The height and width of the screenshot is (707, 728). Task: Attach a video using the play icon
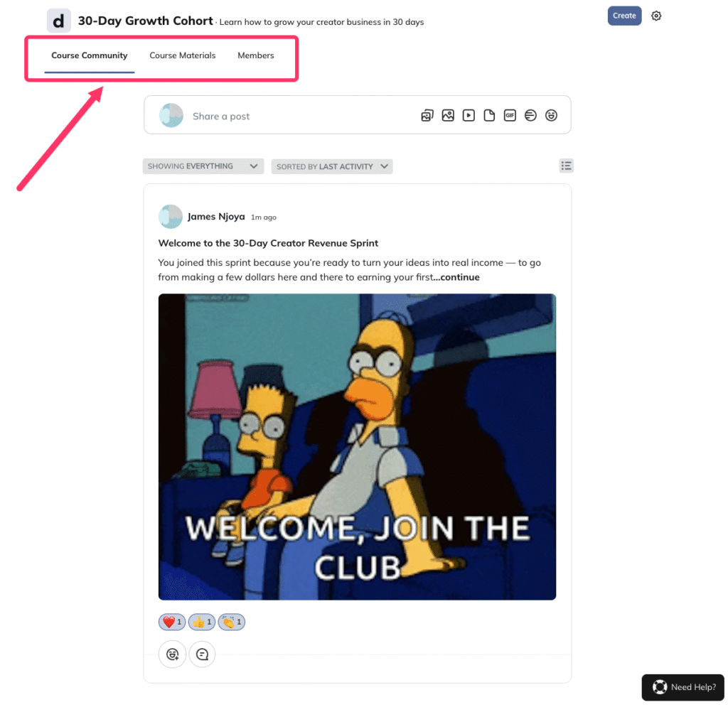(x=469, y=116)
